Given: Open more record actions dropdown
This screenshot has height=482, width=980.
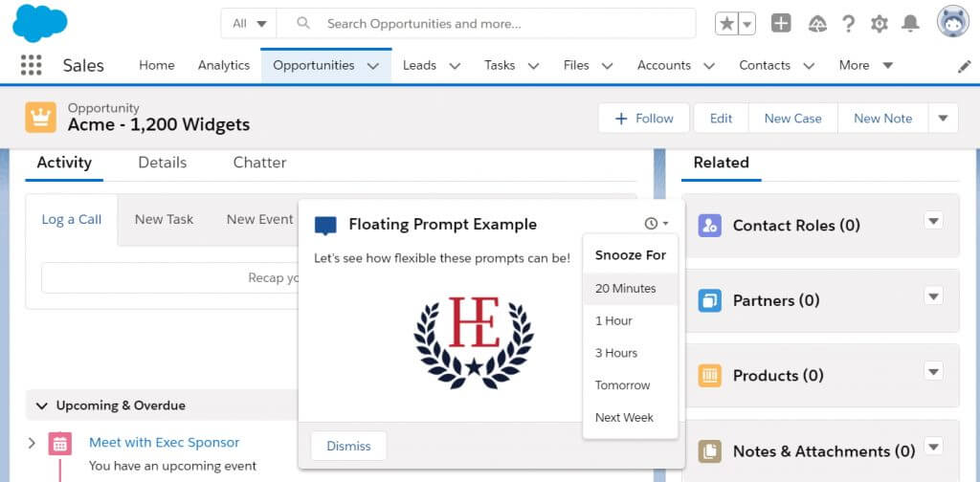Looking at the screenshot, I should tap(943, 118).
